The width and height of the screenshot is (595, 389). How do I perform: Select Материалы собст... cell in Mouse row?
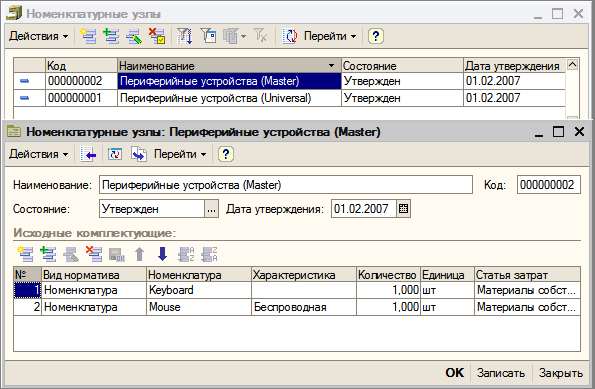[527, 307]
